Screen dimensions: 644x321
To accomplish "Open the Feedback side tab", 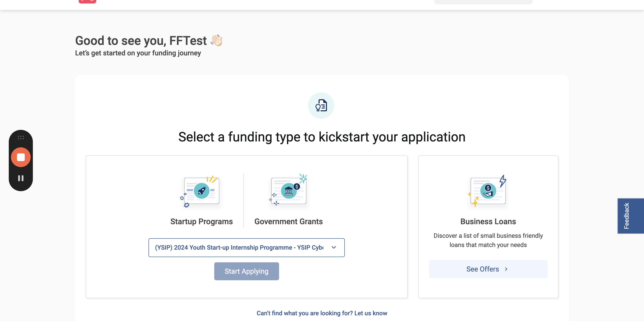I will (630, 216).
